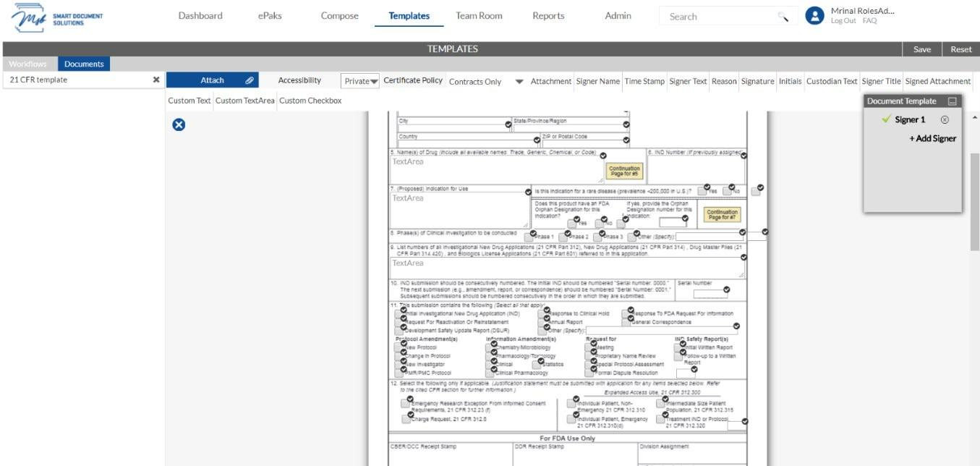
Task: Click the Continuation Page for #5 button
Action: (x=625, y=171)
